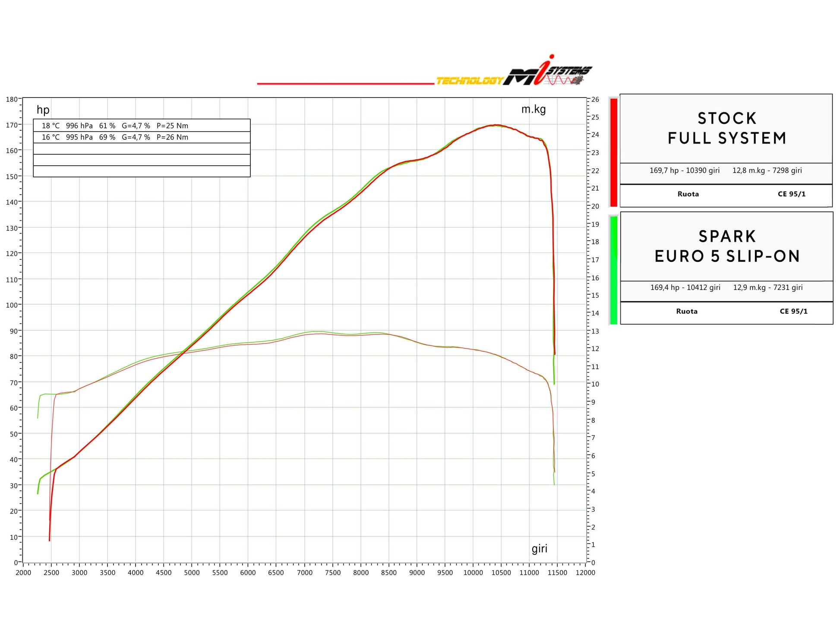The height and width of the screenshot is (630, 840).
Task: Click the 'm.kg' axis label
Action: click(534, 109)
